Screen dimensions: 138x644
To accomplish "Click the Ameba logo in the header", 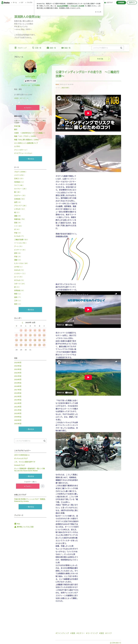I will [5, 2].
